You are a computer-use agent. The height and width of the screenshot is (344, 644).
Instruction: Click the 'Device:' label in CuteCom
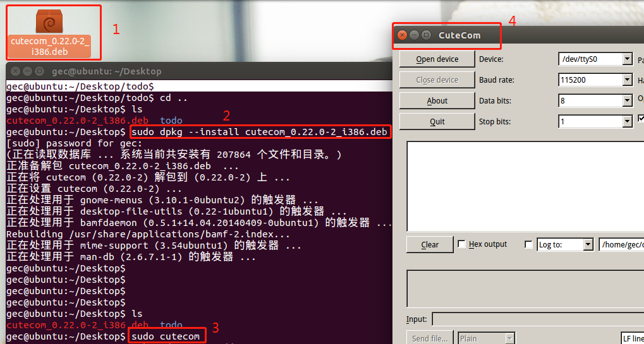(x=491, y=59)
